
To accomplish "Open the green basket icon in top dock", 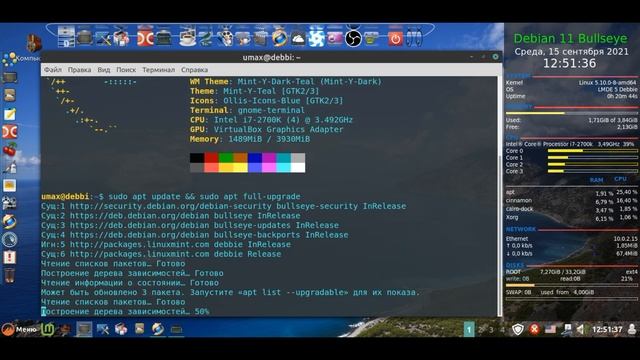I will [371, 39].
